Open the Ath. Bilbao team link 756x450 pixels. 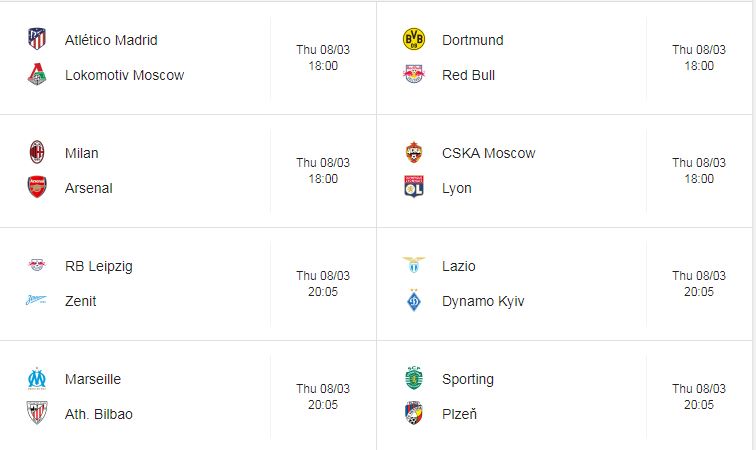(x=98, y=414)
